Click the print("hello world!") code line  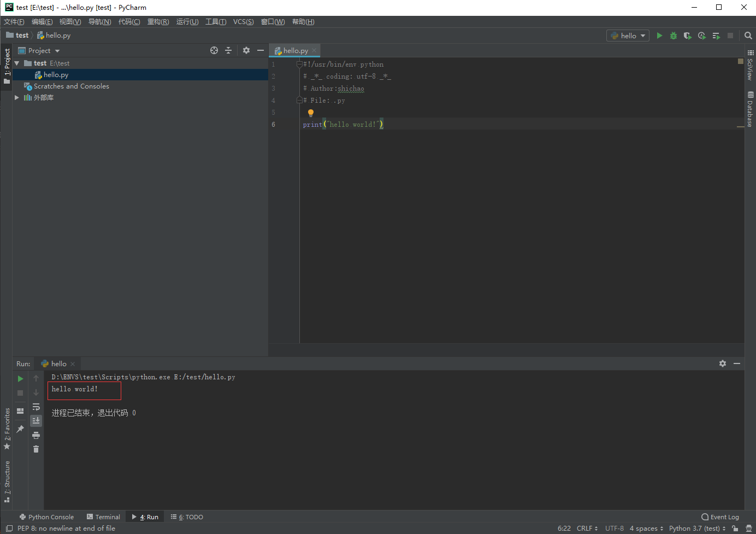[x=343, y=125]
